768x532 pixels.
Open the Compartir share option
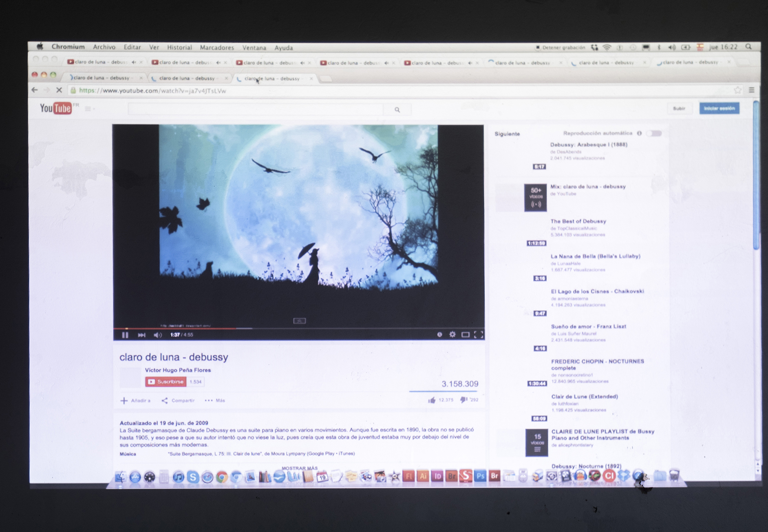(178, 401)
